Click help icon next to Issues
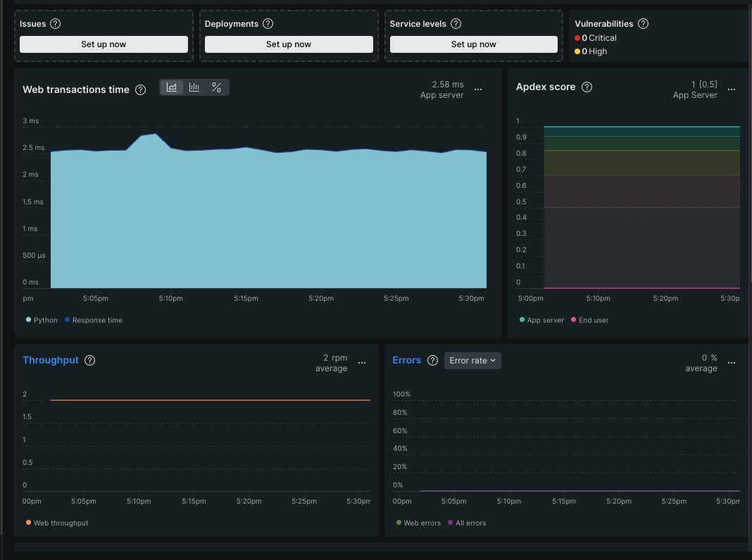Image resolution: width=752 pixels, height=560 pixels. [x=56, y=24]
